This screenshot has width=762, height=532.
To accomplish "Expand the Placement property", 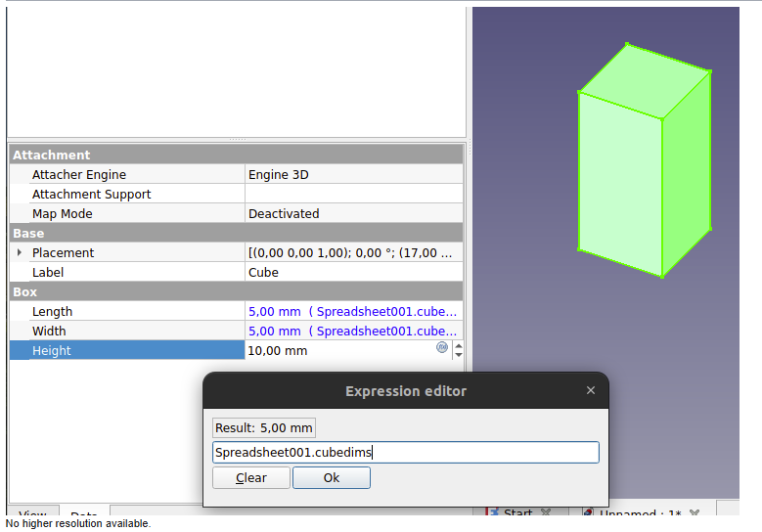I will (x=20, y=252).
